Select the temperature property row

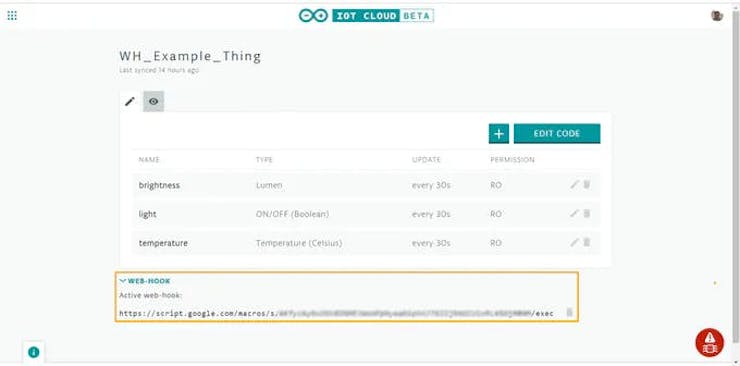point(366,243)
